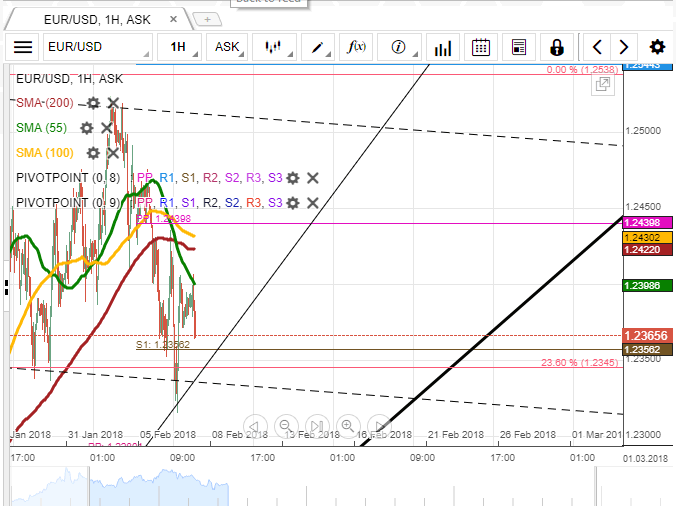Click the SMA (200) legend label

pos(45,103)
